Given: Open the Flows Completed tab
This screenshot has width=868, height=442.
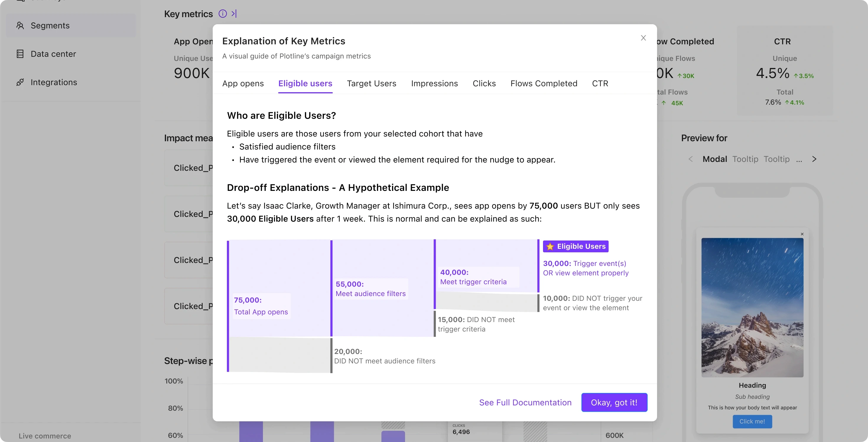Looking at the screenshot, I should pos(544,84).
